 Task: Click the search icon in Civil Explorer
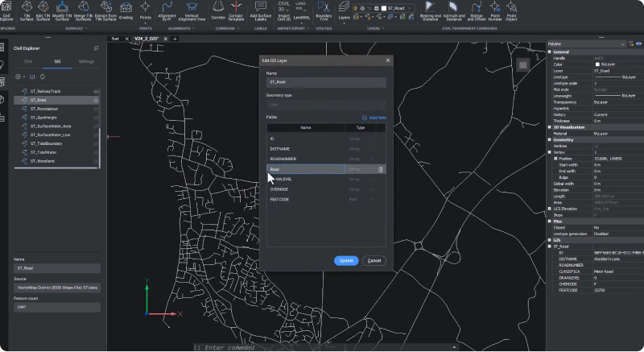pos(96,49)
